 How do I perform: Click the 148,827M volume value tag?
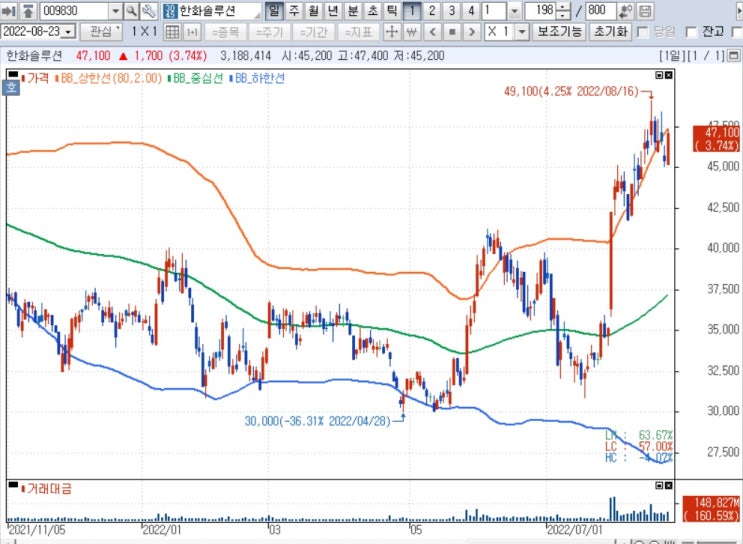(711, 508)
